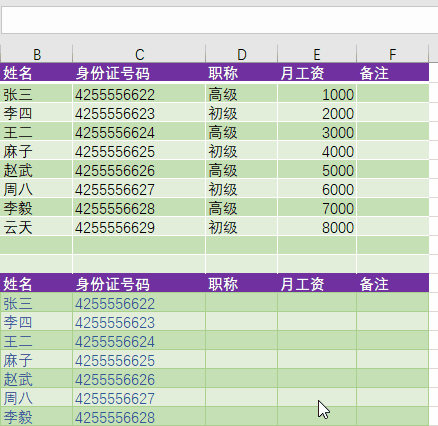Click salary cell 6000
The width and height of the screenshot is (438, 426).
(317, 188)
